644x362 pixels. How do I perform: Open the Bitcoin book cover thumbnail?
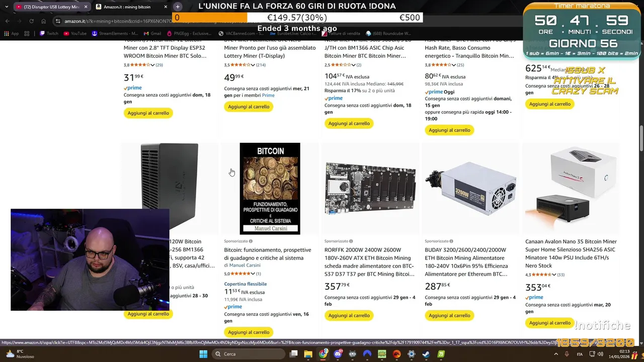tap(270, 189)
